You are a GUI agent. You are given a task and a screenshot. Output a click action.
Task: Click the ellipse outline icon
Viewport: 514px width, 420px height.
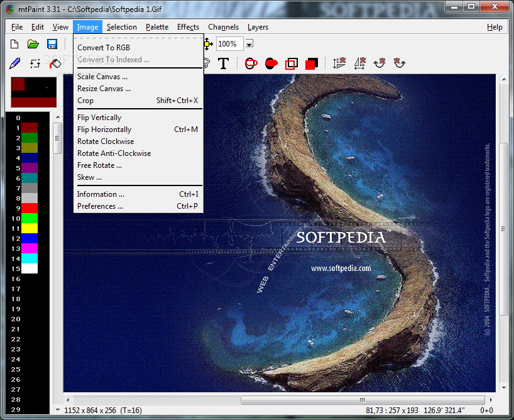click(251, 64)
